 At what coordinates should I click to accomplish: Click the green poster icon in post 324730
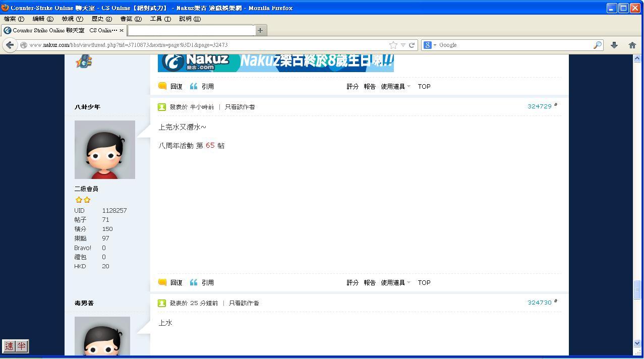click(162, 303)
